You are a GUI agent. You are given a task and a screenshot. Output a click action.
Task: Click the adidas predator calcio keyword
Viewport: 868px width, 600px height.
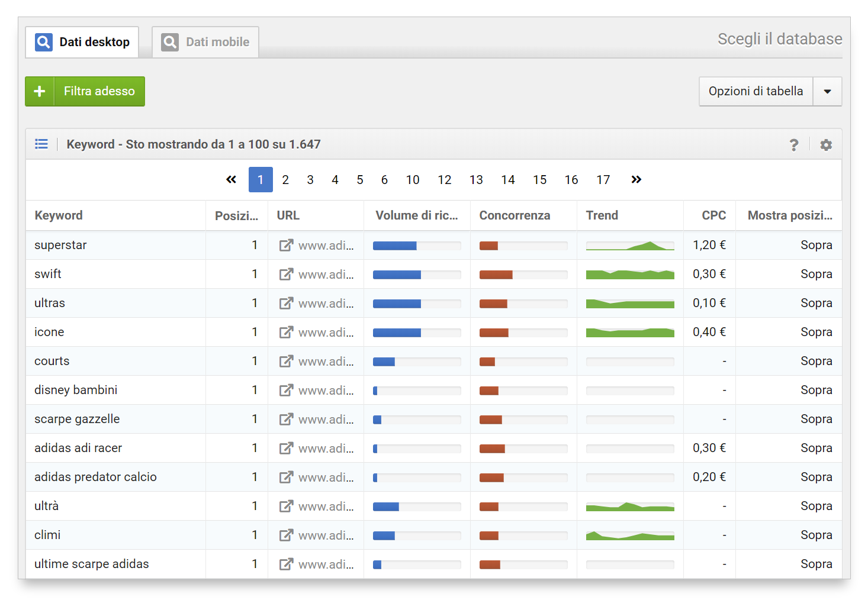pyautogui.click(x=95, y=477)
